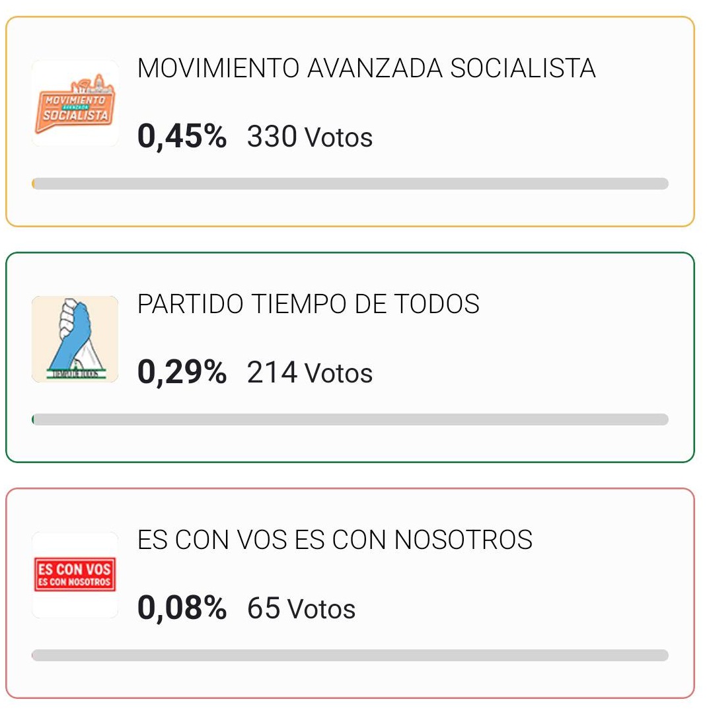
Task: Click the green filled start of the second bar
Action: pos(32,419)
